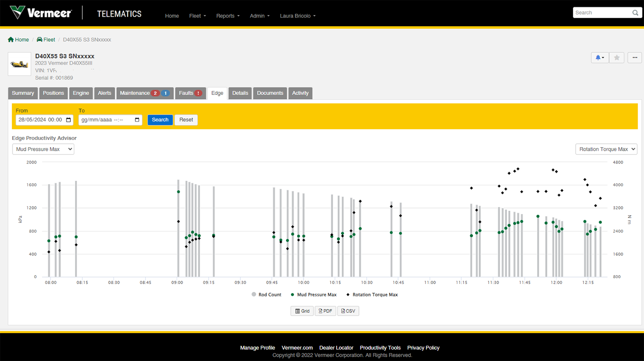Show data as Grid

tap(302, 311)
